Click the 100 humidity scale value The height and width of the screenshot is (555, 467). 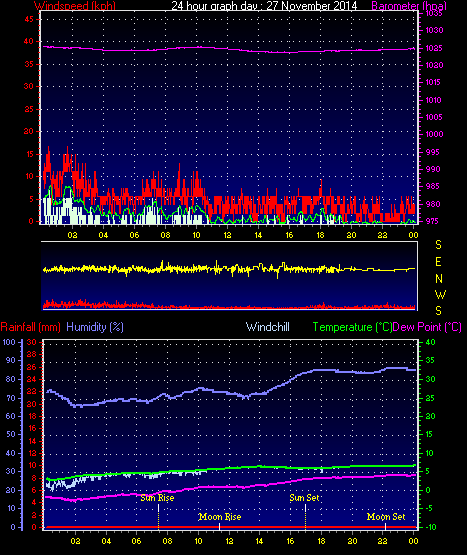click(9, 342)
